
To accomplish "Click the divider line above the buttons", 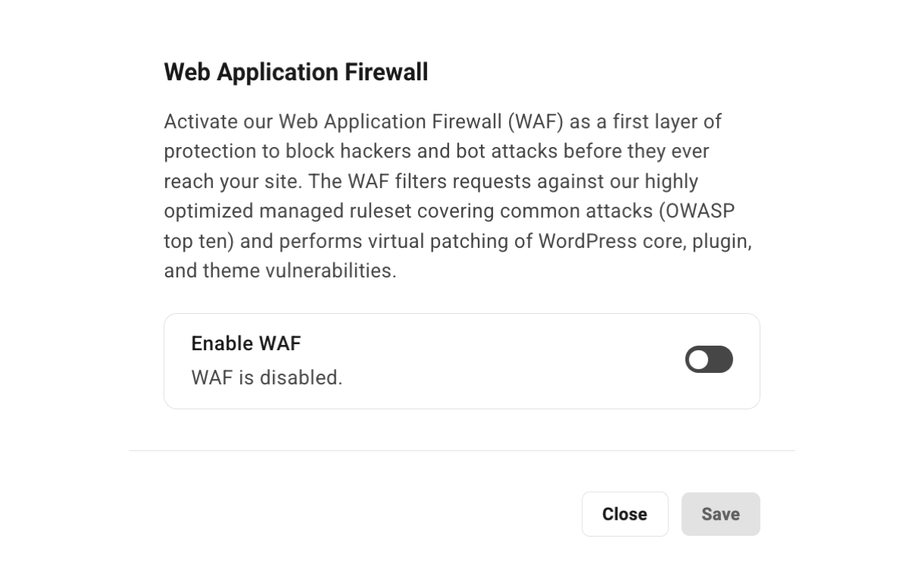I will tap(461, 451).
